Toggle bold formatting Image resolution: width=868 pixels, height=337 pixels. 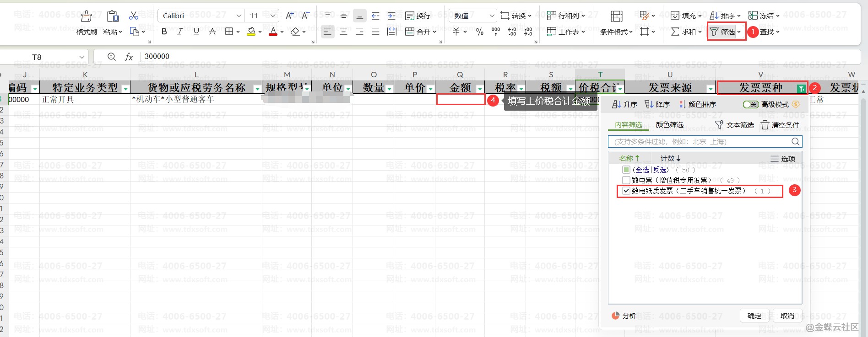pos(164,32)
